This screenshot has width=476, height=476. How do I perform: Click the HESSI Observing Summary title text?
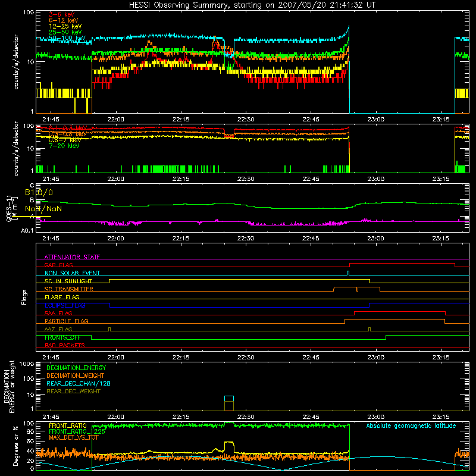click(x=252, y=5)
